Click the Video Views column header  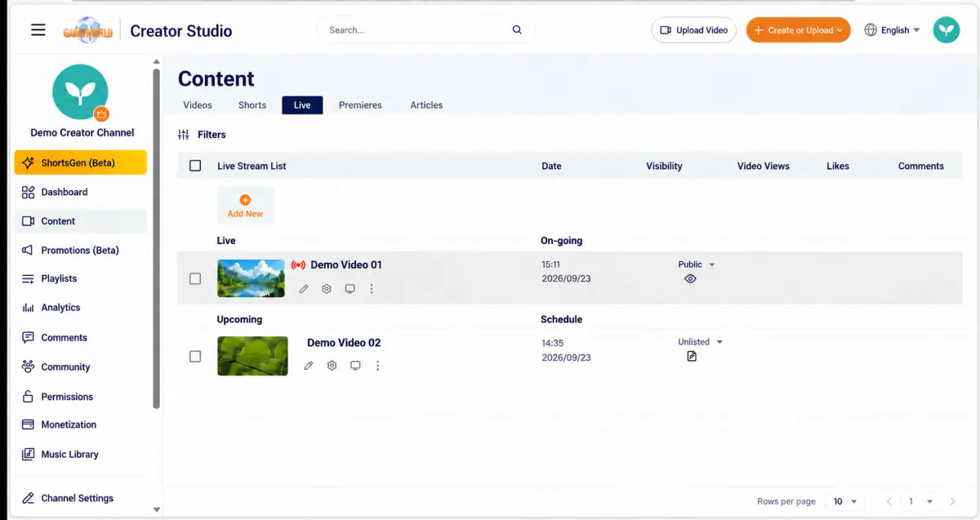point(764,166)
